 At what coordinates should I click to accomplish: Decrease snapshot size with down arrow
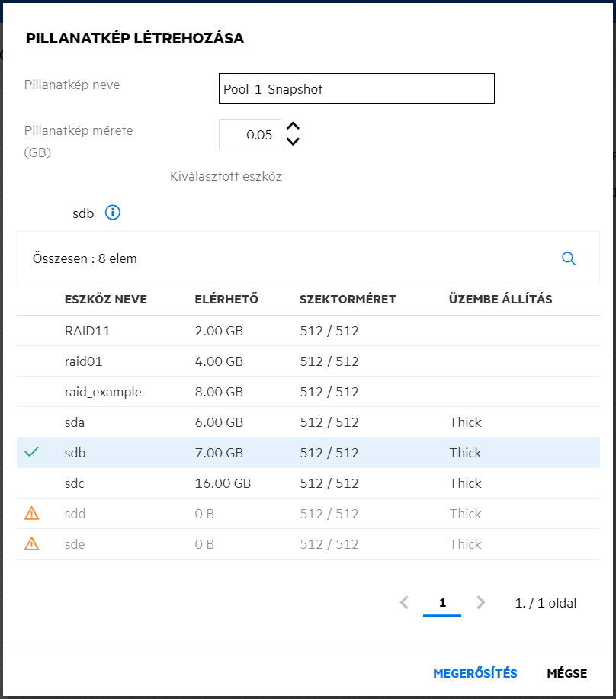click(293, 141)
